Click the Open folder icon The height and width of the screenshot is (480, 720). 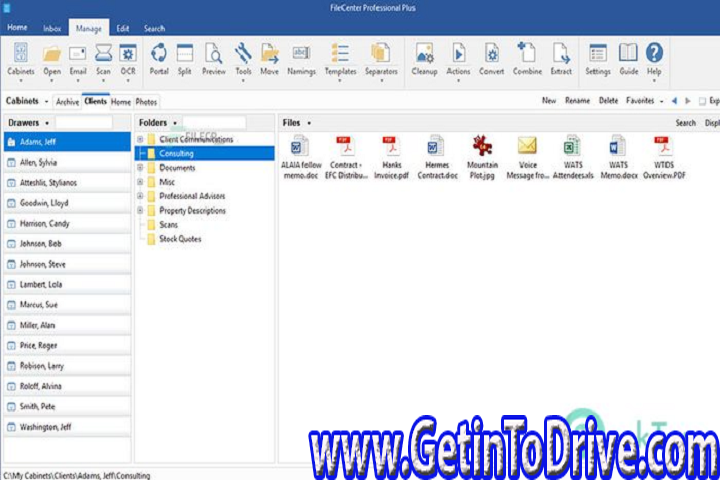coord(52,61)
